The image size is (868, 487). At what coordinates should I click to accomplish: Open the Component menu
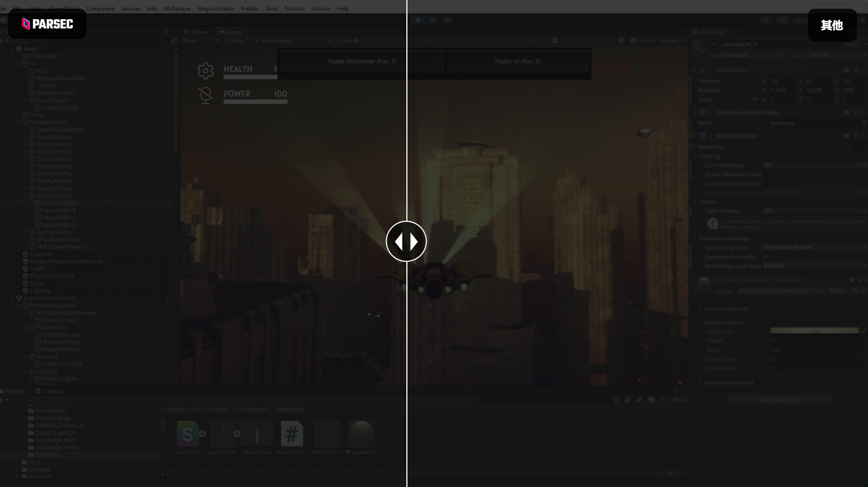click(x=100, y=9)
